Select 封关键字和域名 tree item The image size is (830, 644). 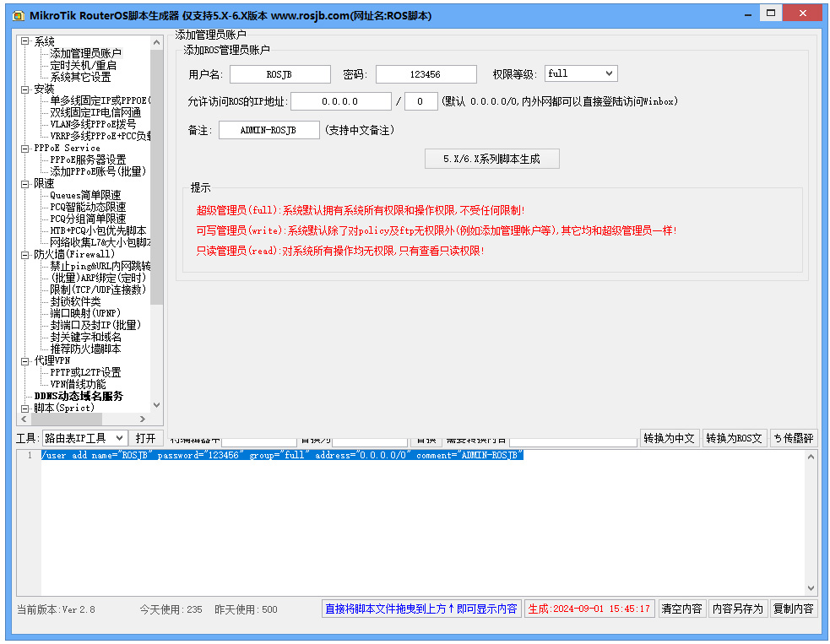coord(86,337)
